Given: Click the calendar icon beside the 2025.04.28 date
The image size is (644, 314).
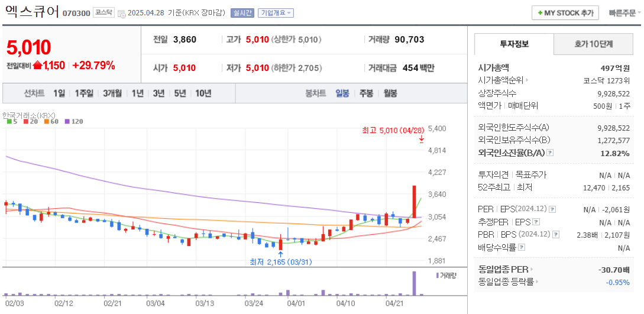Looking at the screenshot, I should pos(122,14).
